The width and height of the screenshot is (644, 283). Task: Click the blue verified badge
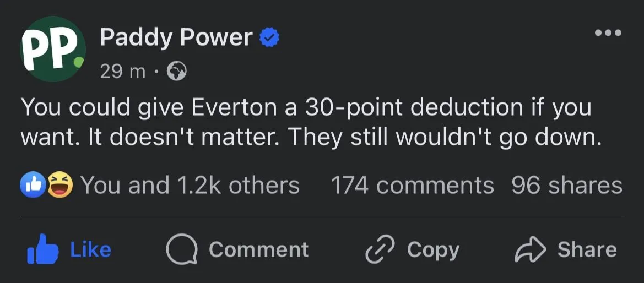(x=270, y=39)
